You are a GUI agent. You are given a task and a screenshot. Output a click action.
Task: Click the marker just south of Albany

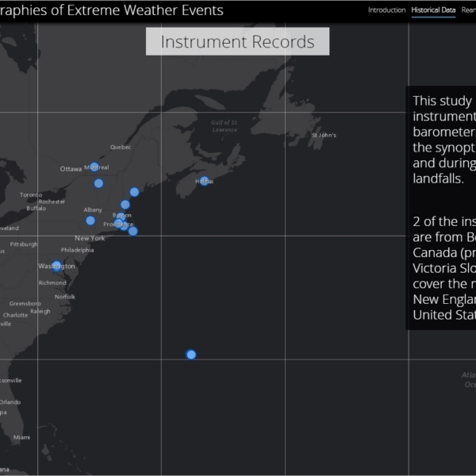(90, 221)
